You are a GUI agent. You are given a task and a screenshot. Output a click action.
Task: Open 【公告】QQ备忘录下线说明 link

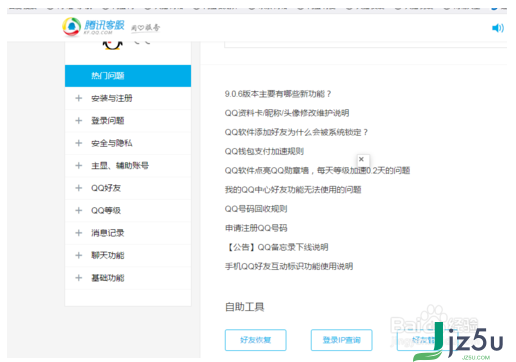[276, 247]
